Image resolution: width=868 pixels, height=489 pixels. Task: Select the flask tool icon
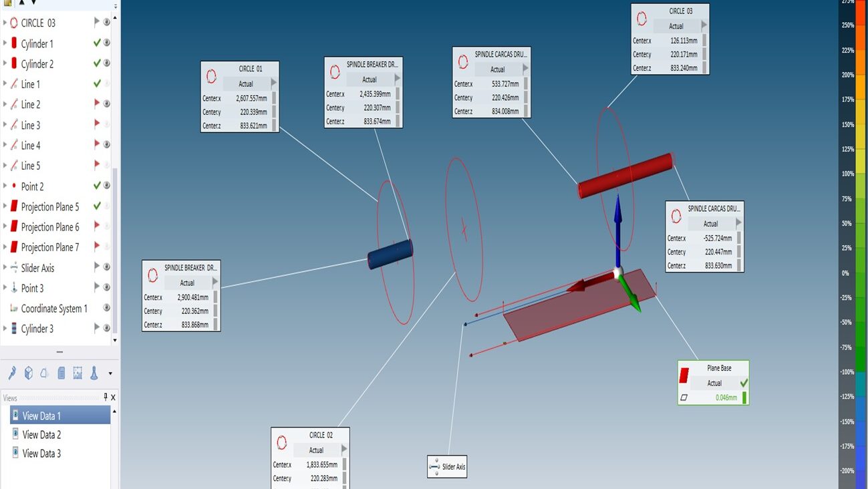coord(94,373)
